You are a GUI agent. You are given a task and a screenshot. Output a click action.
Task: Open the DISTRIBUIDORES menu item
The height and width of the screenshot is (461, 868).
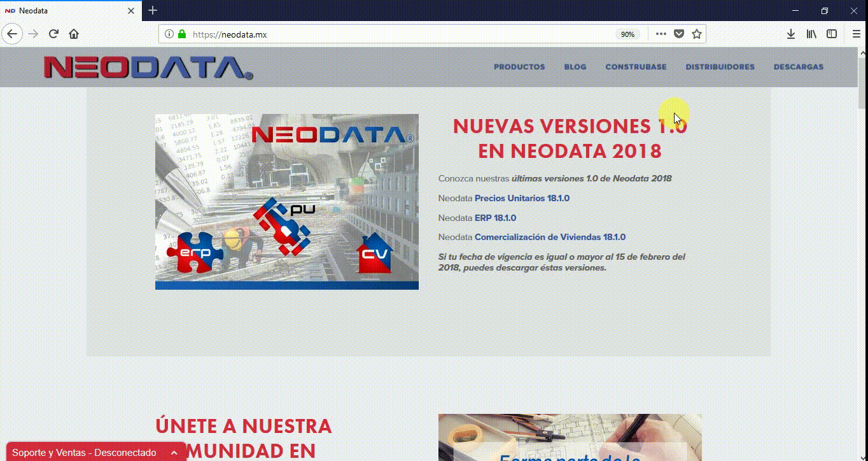pyautogui.click(x=720, y=67)
